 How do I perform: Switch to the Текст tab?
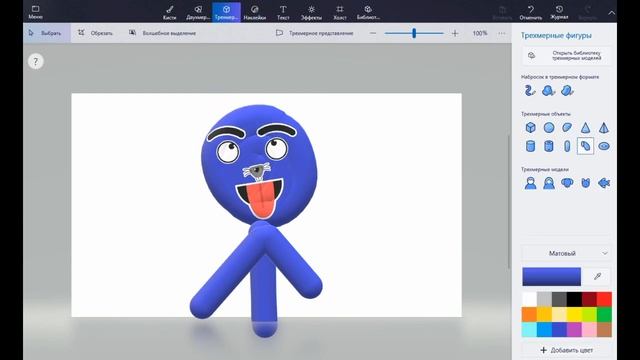click(x=283, y=12)
